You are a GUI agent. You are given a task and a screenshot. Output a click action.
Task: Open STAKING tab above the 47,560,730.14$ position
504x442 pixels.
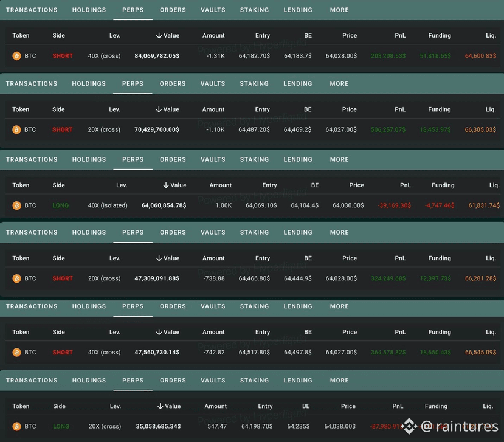254,306
